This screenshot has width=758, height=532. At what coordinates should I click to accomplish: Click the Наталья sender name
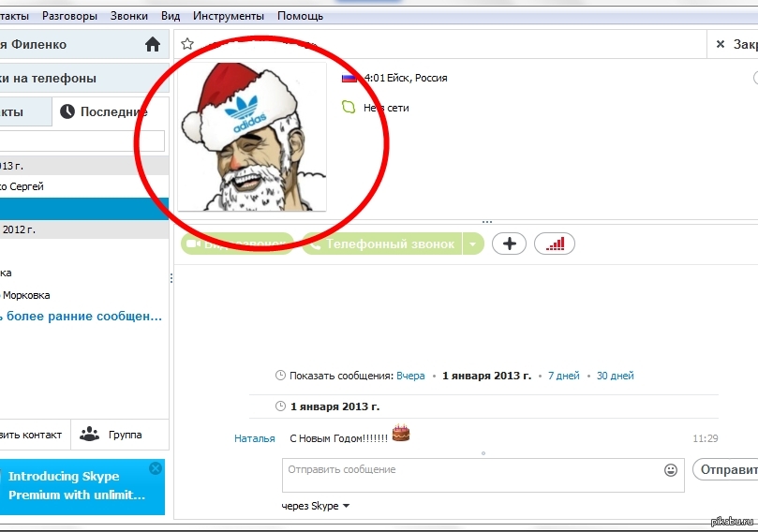[x=255, y=438]
